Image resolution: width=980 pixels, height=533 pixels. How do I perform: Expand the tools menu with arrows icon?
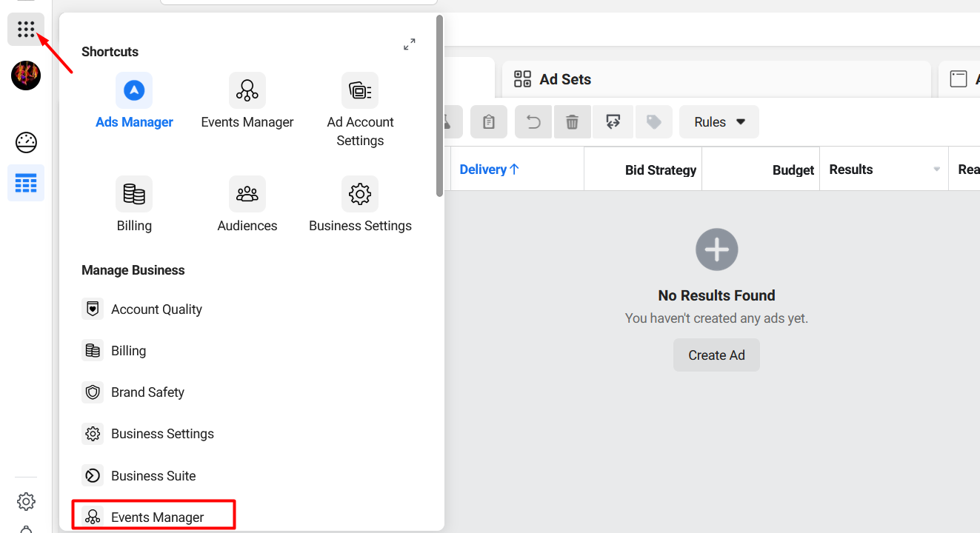click(410, 44)
